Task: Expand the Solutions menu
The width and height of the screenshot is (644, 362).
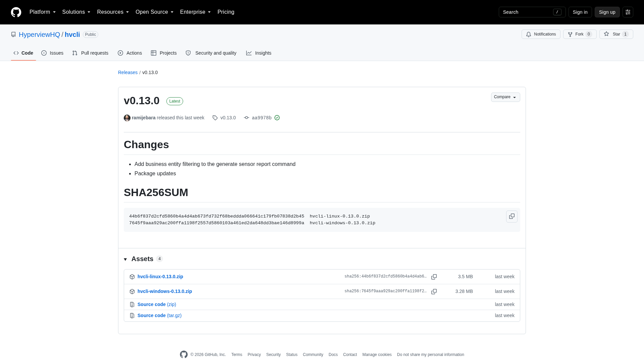Action: pyautogui.click(x=76, y=12)
